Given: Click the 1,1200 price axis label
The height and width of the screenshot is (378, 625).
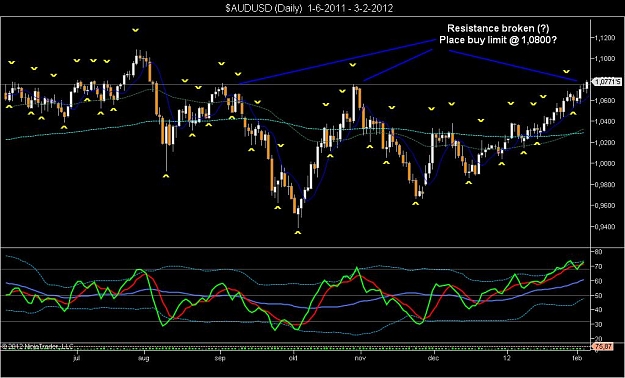Looking at the screenshot, I should coord(605,37).
